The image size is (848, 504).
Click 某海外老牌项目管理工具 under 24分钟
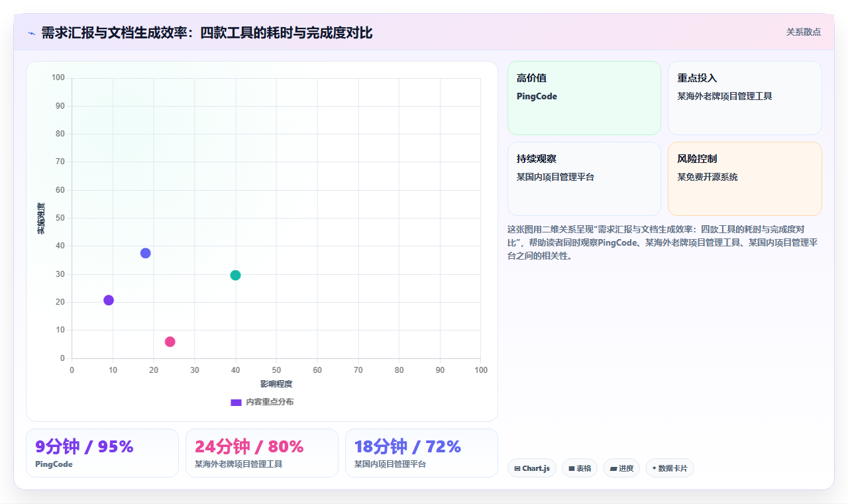point(238,464)
